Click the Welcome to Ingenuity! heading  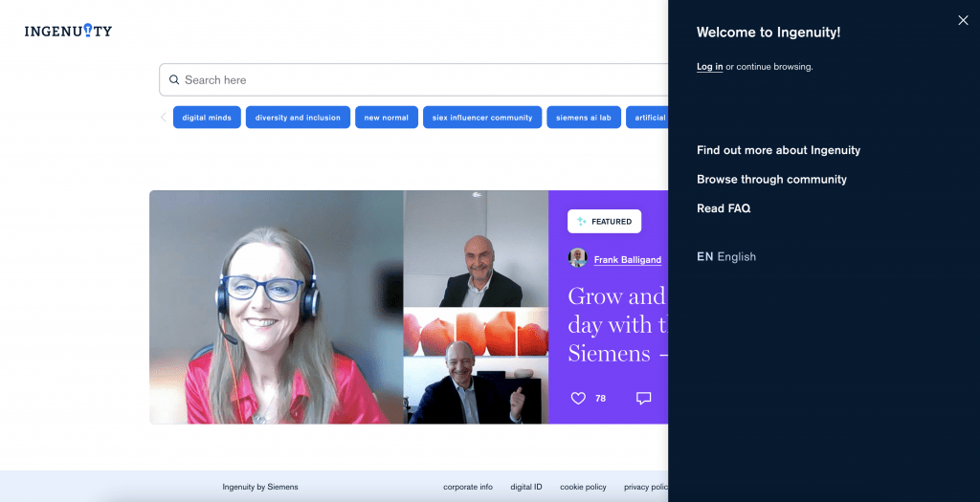pyautogui.click(x=768, y=33)
